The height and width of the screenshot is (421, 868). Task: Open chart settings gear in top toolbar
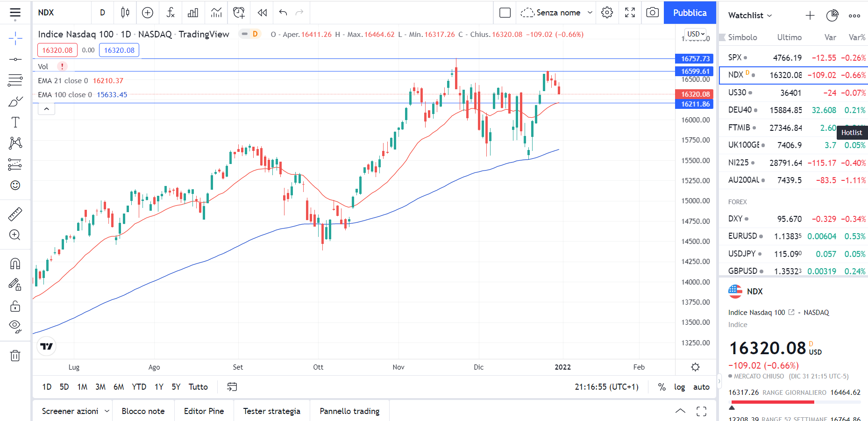607,13
